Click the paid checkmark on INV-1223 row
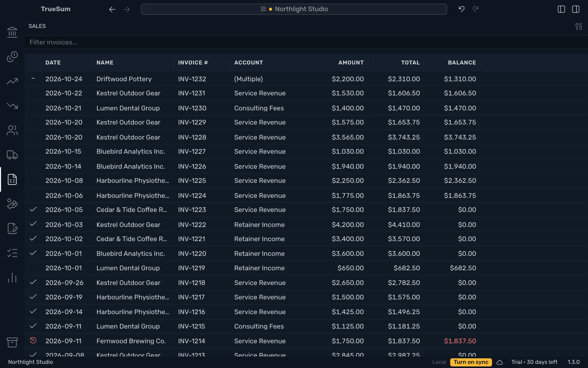Viewport: 588px width, 368px height. point(33,209)
